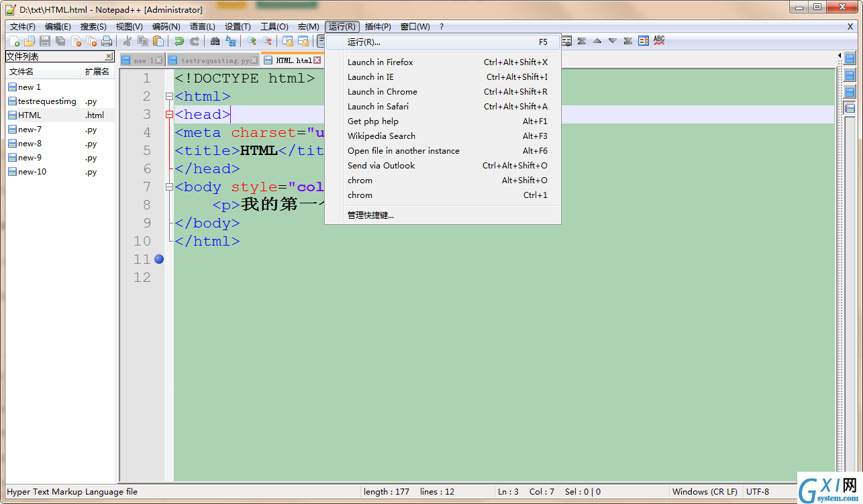This screenshot has width=863, height=504.
Task: Click the green Undo arrow icon
Action: click(x=179, y=41)
